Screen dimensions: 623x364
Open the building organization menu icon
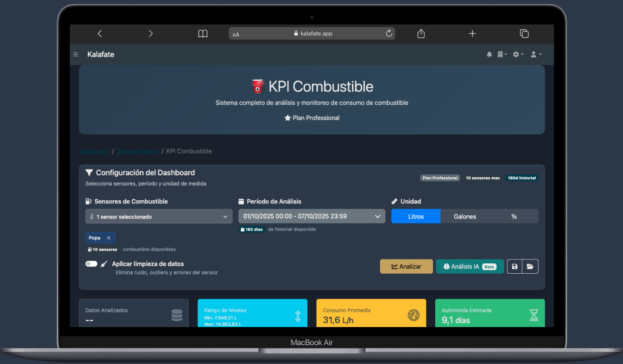tap(502, 54)
